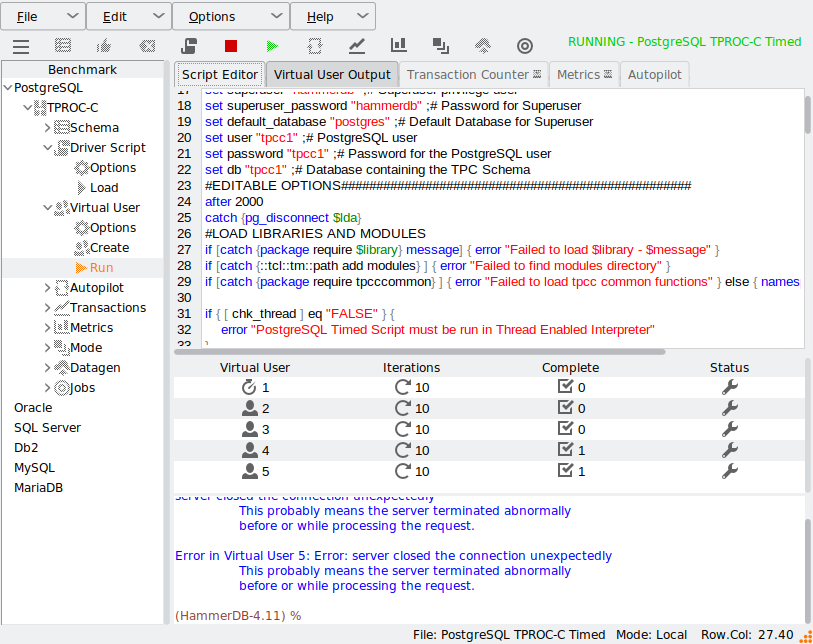This screenshot has height=644, width=813.
Task: Click the person icon for Virtual User 3
Action: (249, 429)
